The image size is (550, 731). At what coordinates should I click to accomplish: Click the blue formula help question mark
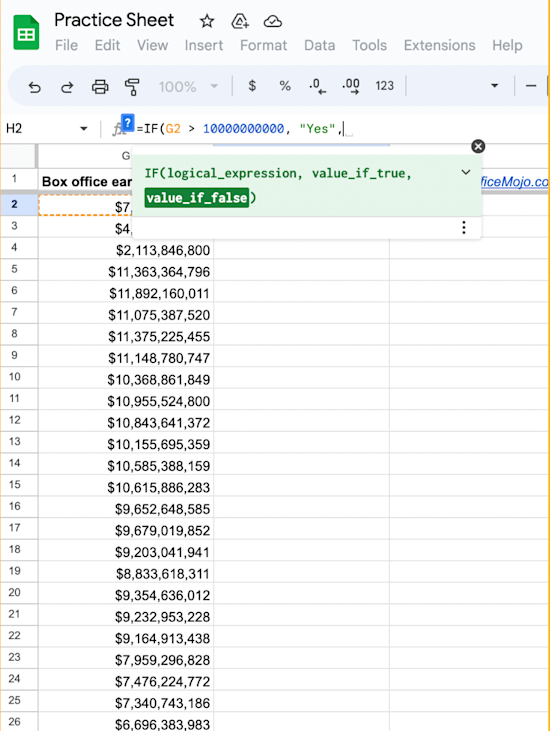[x=128, y=122]
